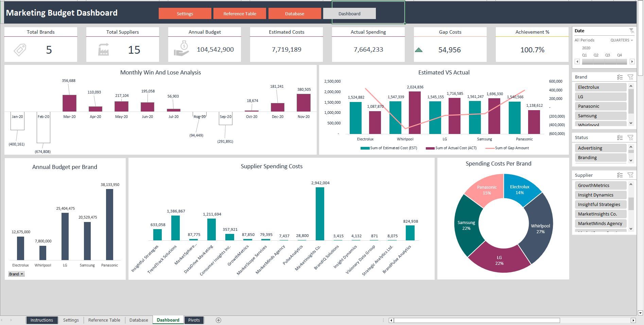644x325 pixels.
Task: Click next sheet navigation arrow
Action: pos(11,320)
